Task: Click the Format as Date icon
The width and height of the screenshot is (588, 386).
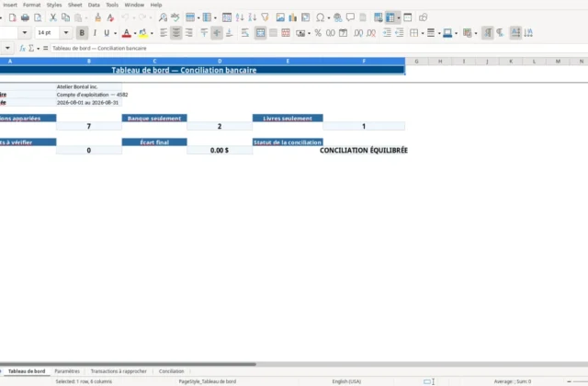Action: (343, 33)
